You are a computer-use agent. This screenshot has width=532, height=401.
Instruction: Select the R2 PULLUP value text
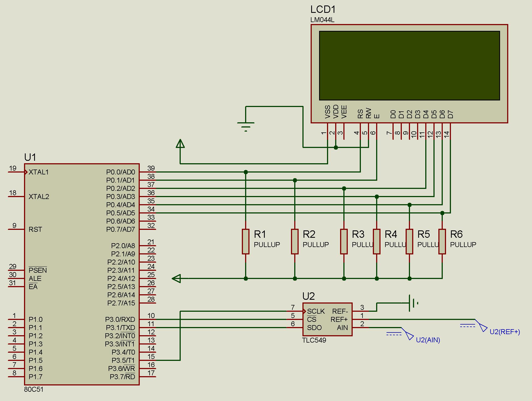[316, 245]
